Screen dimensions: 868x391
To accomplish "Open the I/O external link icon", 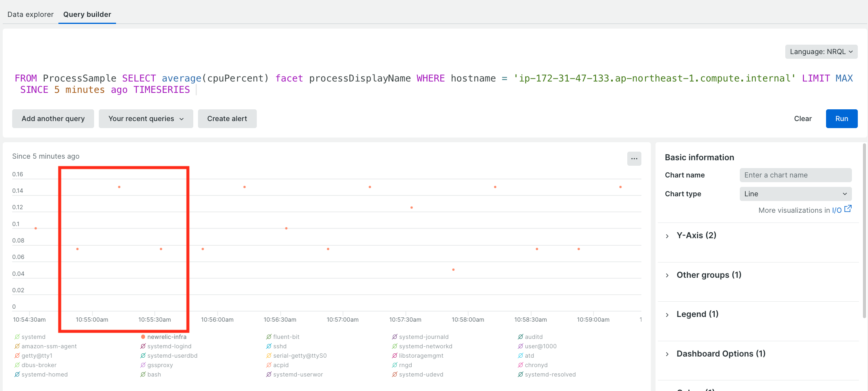I will [x=848, y=209].
